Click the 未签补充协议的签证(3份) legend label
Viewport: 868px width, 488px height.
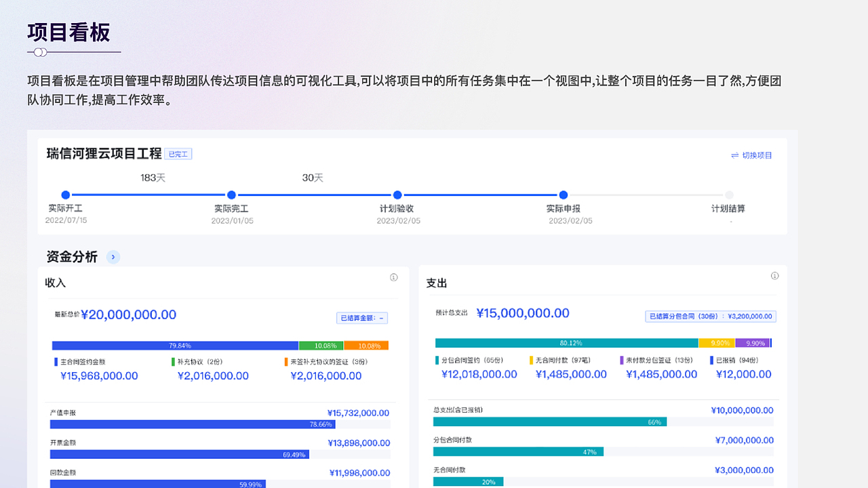(329, 362)
